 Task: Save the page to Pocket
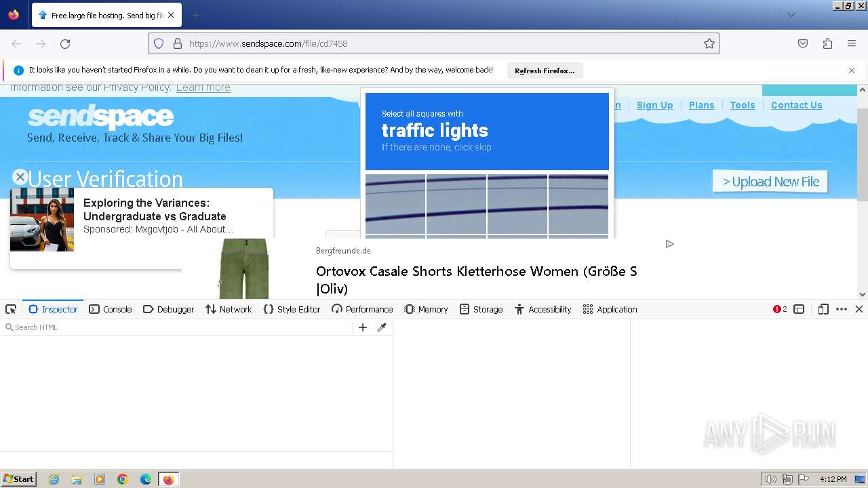click(803, 43)
